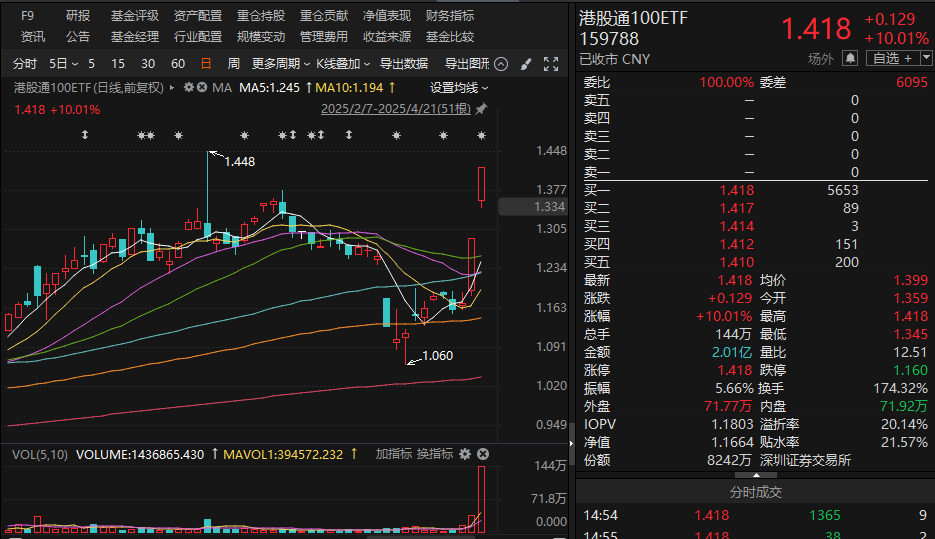The height and width of the screenshot is (539, 935).
Task: Open 规模变动 tab
Action: [261, 37]
